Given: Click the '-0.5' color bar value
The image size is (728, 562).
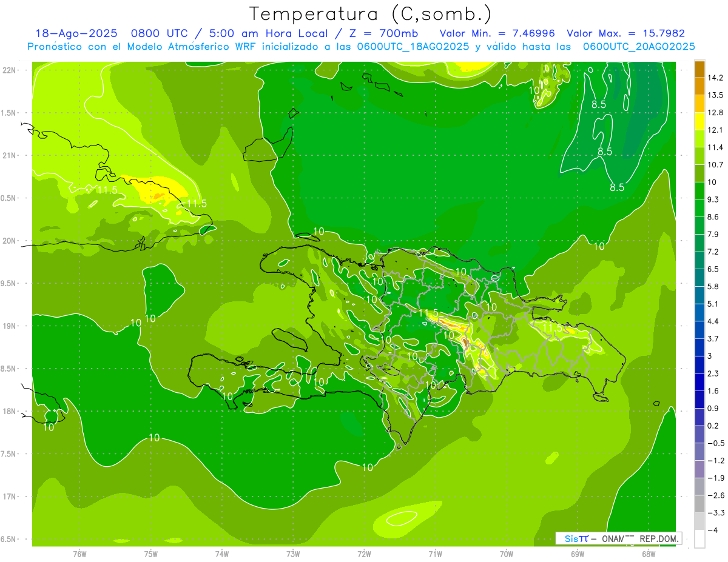Looking at the screenshot, I should coord(716,443).
